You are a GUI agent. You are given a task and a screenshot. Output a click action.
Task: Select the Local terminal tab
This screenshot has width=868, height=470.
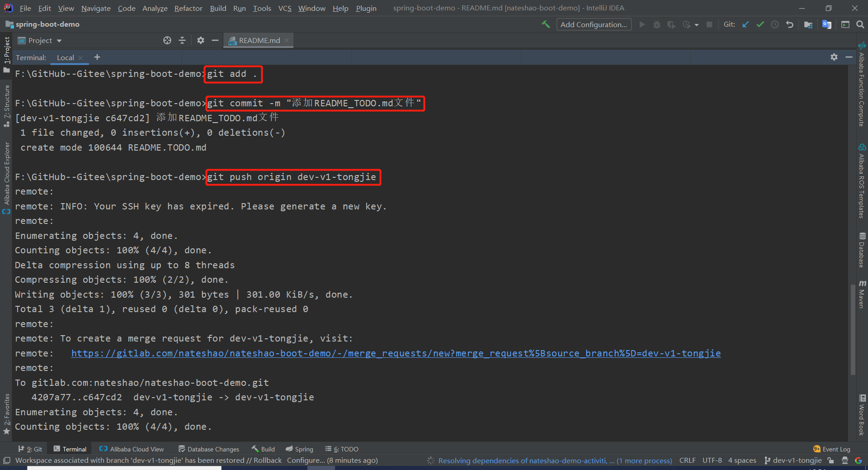[x=65, y=57]
